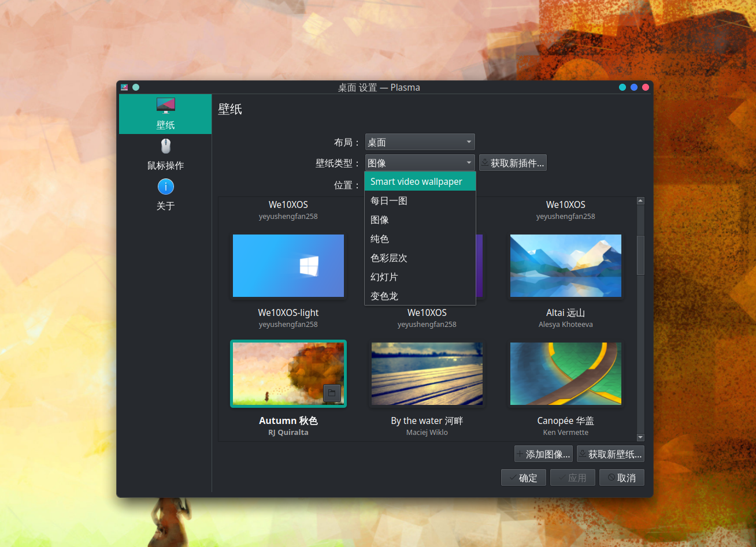This screenshot has height=547, width=756.
Task: Click folder icon on Autumn thumbnail
Action: click(x=332, y=393)
